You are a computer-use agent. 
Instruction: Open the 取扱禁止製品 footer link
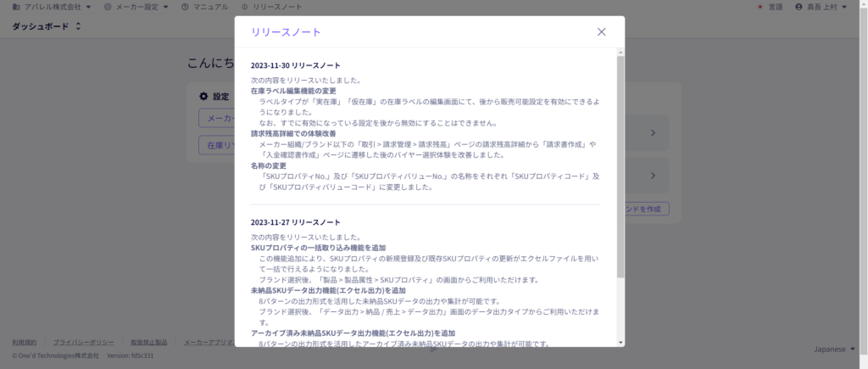[x=148, y=343]
